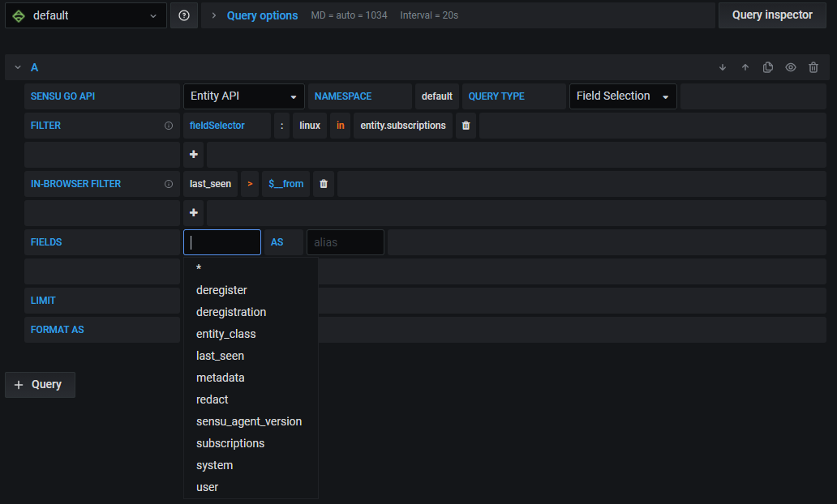Choose system from the fields list
The width and height of the screenshot is (837, 504).
[x=251, y=465]
